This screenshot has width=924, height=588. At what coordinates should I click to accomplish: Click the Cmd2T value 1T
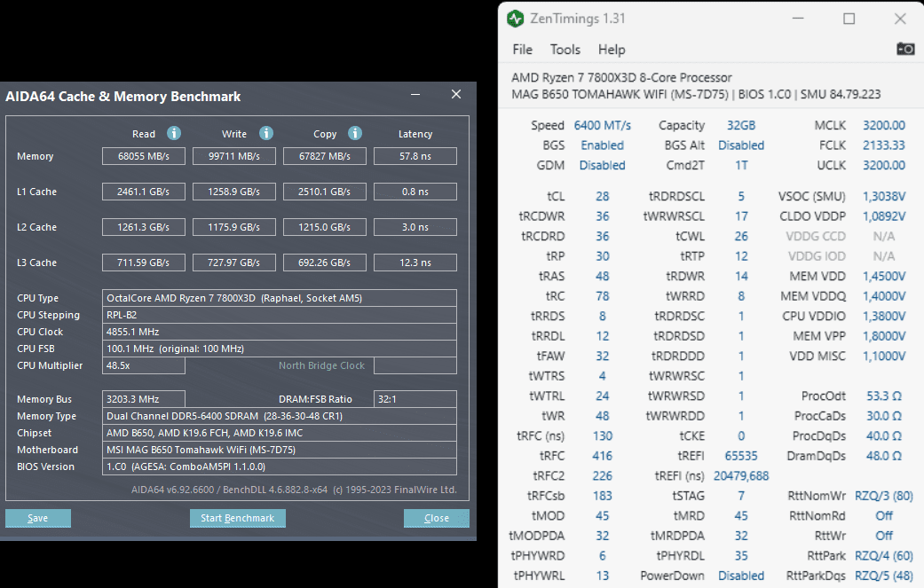pyautogui.click(x=741, y=165)
